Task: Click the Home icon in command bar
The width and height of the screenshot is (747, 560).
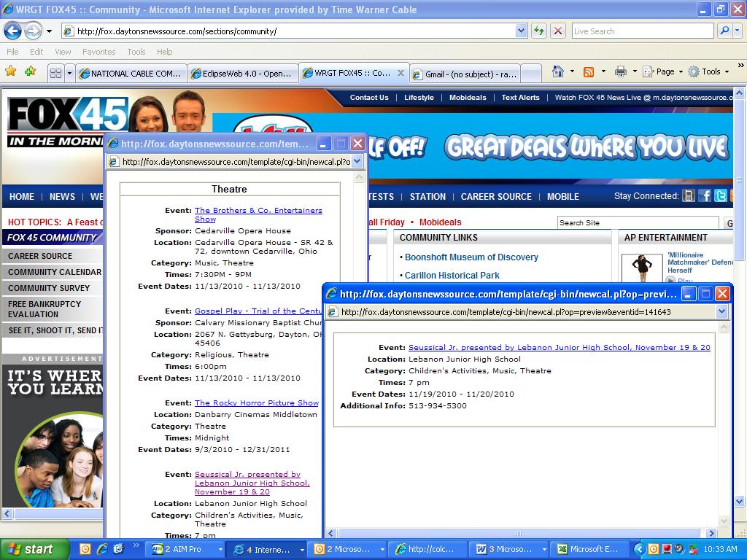Action: point(558,72)
